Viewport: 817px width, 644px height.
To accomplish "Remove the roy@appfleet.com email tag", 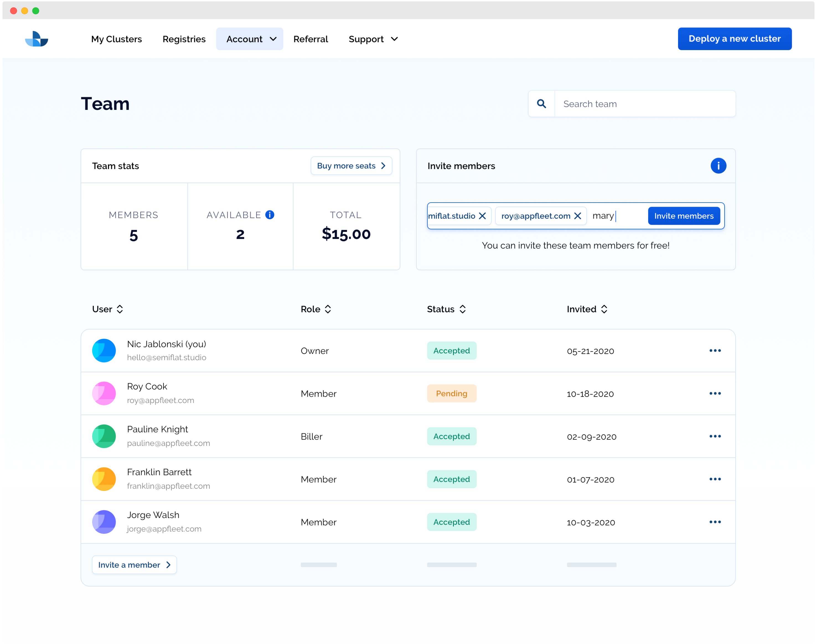I will [x=577, y=216].
